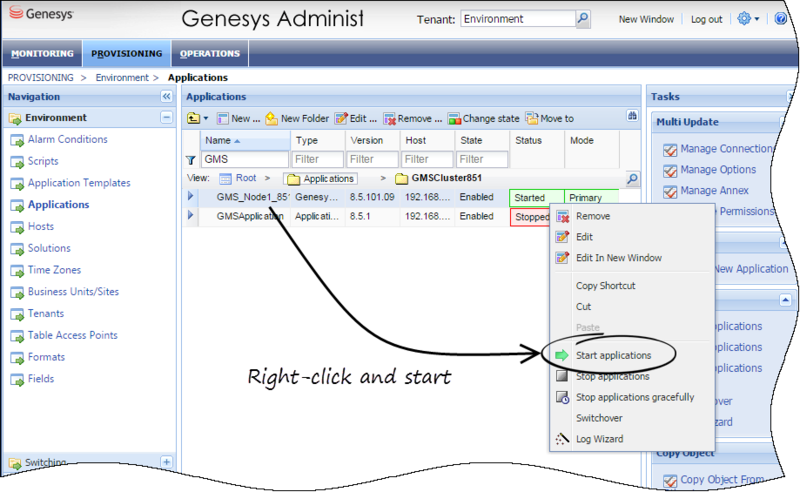The width and height of the screenshot is (800, 492).
Task: Collapse the Environment section minus button
Action: coord(166,117)
